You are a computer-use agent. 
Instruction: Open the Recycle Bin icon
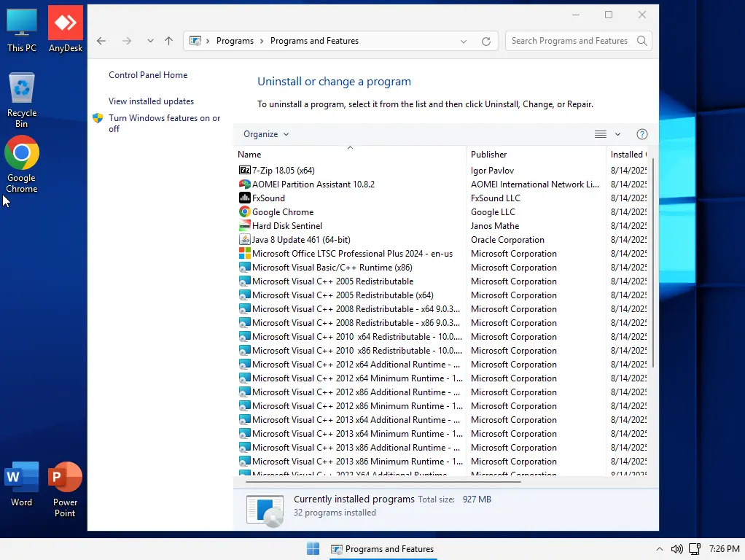click(21, 100)
